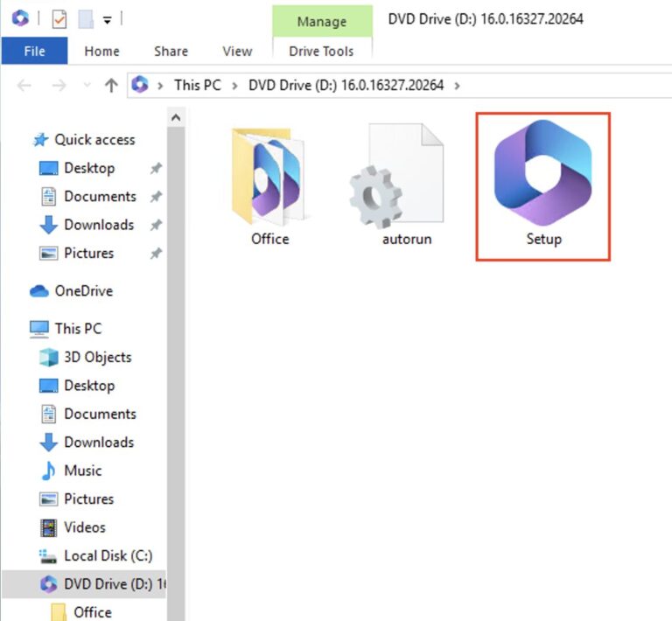Expand the root chevron in address bar
Viewport: 672px width, 621px height.
coord(160,86)
